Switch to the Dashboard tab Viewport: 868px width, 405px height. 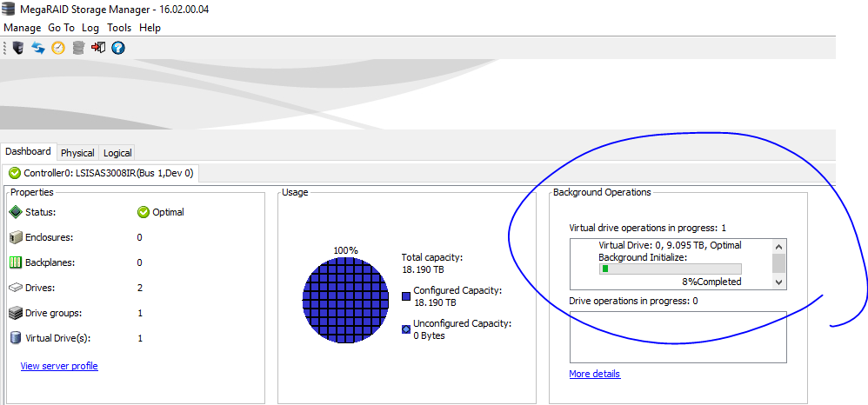(28, 151)
